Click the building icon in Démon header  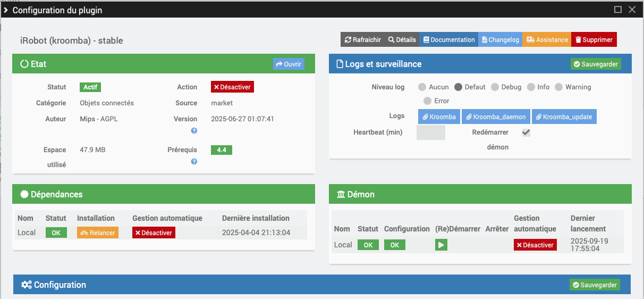(x=341, y=194)
